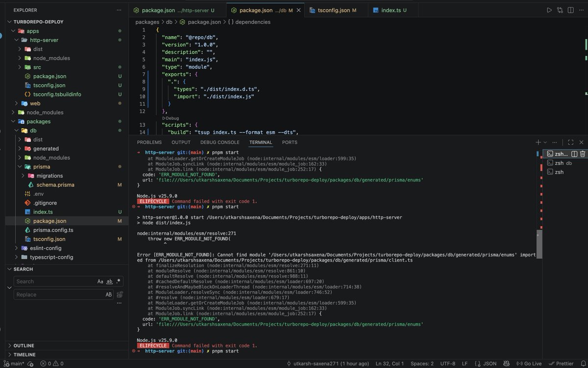588x368 pixels.
Task: Open the OUTPUT panel tab
Action: [181, 142]
